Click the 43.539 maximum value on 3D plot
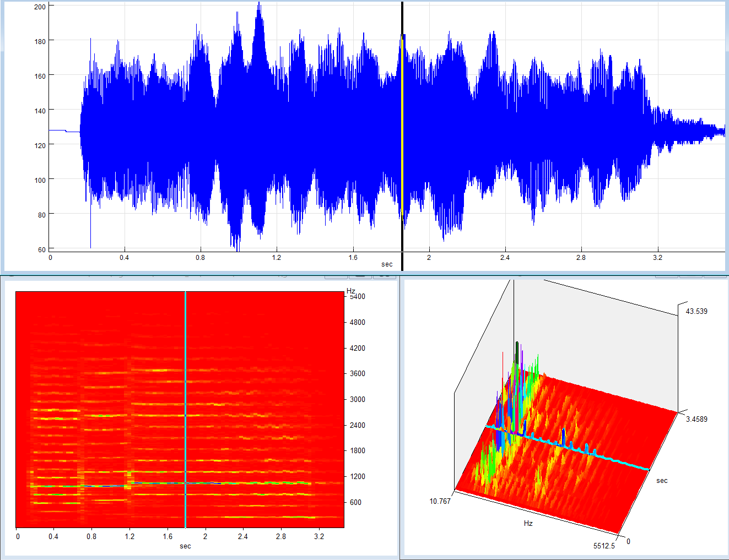The height and width of the screenshot is (560, 729). [696, 311]
